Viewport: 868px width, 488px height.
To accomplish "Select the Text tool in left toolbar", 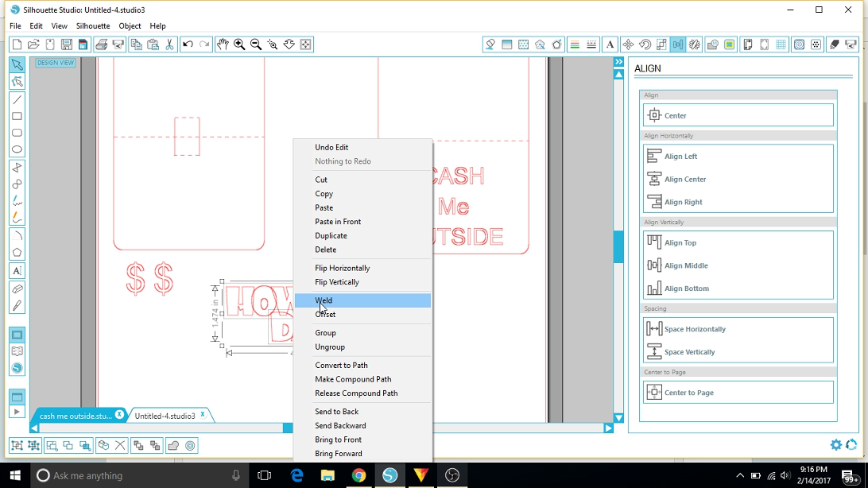I will tap(17, 270).
